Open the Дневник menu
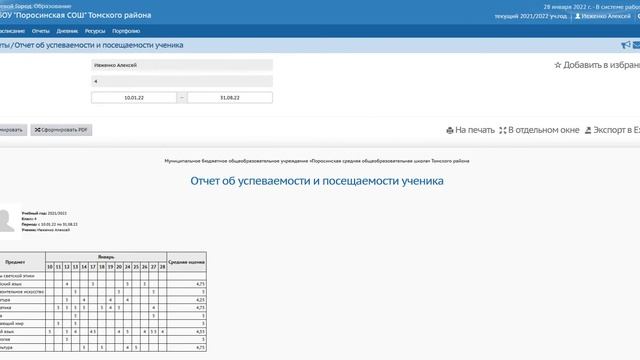The height and width of the screenshot is (360, 640). [67, 31]
